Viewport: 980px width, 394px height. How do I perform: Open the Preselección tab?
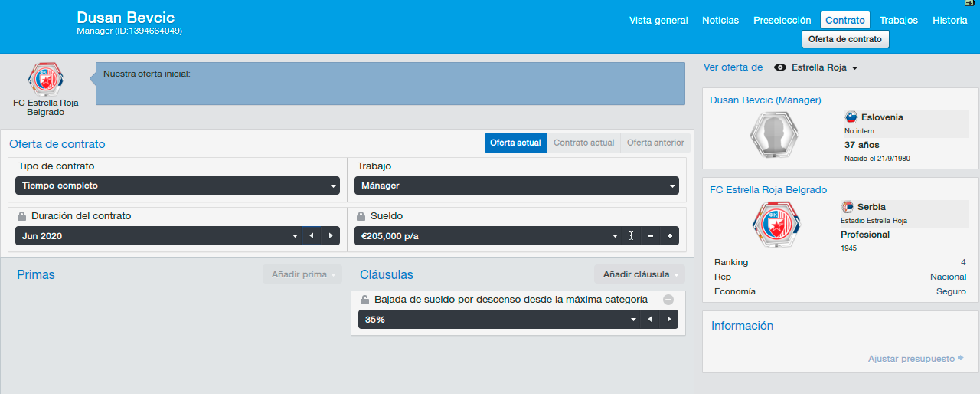[x=782, y=21]
